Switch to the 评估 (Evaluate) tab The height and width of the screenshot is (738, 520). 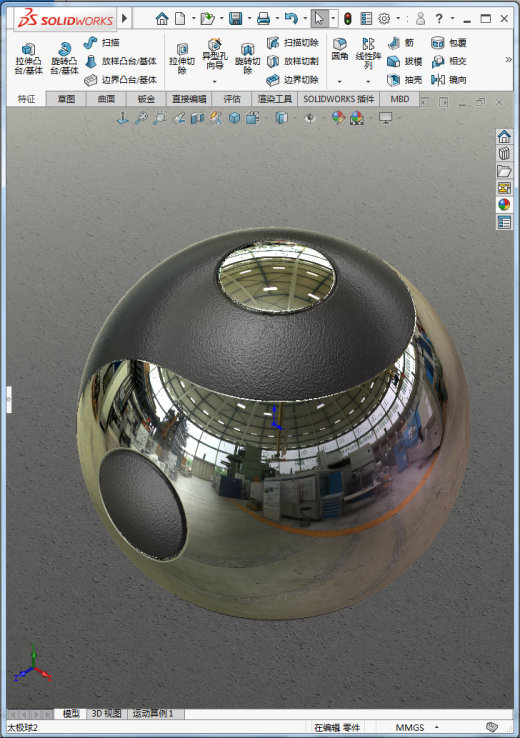click(232, 99)
